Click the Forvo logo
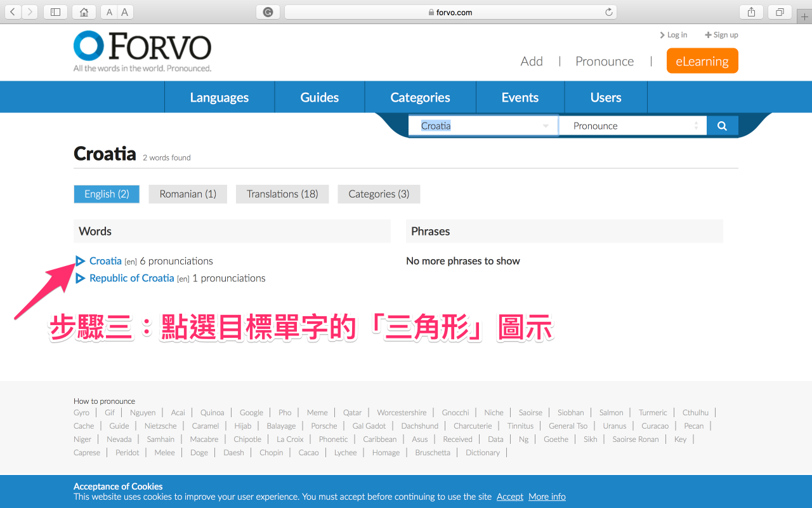The height and width of the screenshot is (508, 812). point(143,51)
